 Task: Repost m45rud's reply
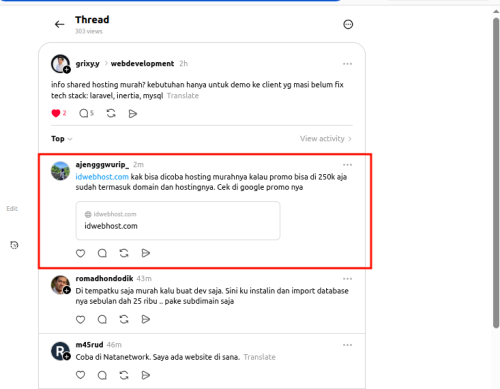coord(124,375)
